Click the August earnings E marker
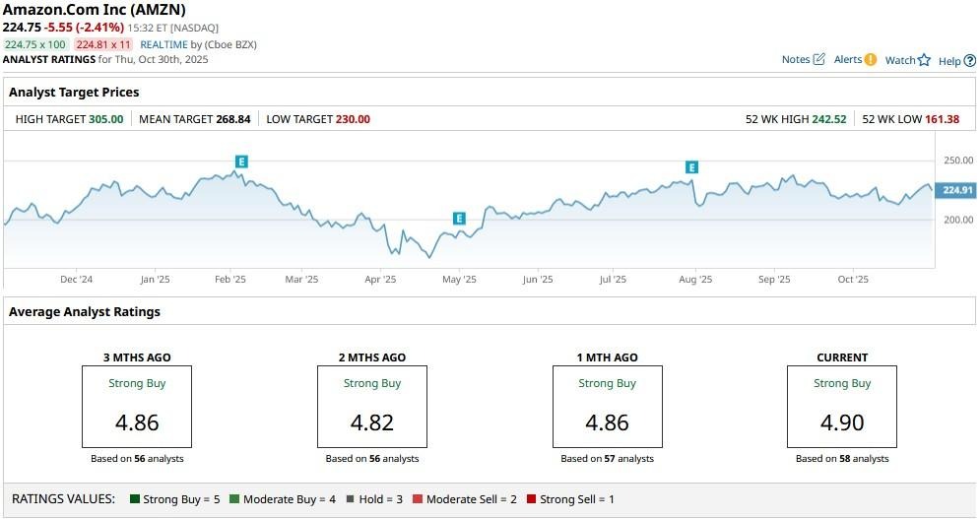Viewport: 980px width, 519px height. coord(691,167)
